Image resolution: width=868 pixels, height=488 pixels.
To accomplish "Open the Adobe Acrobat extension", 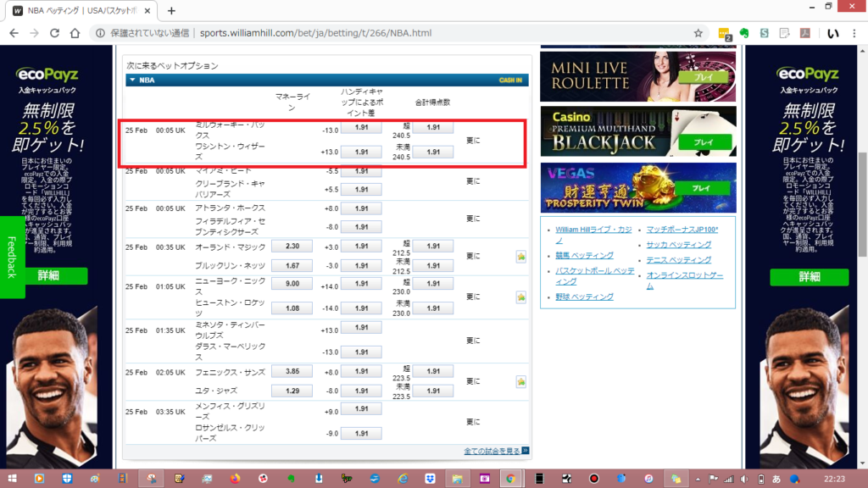I will click(x=805, y=33).
